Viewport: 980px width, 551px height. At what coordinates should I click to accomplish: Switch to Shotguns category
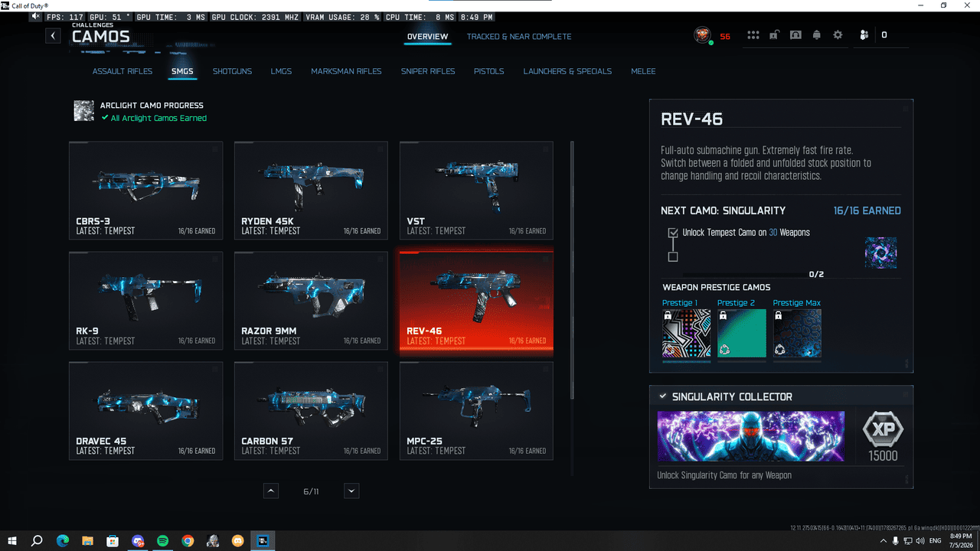pyautogui.click(x=232, y=71)
